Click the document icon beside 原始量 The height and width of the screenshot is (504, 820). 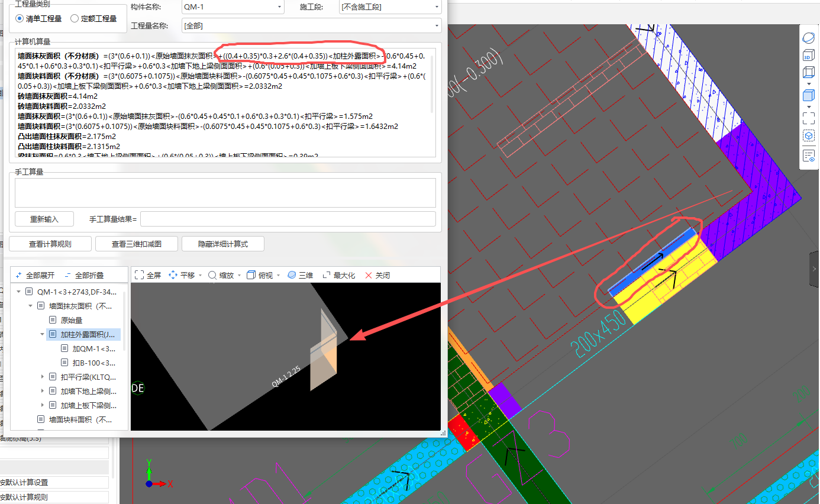(53, 320)
